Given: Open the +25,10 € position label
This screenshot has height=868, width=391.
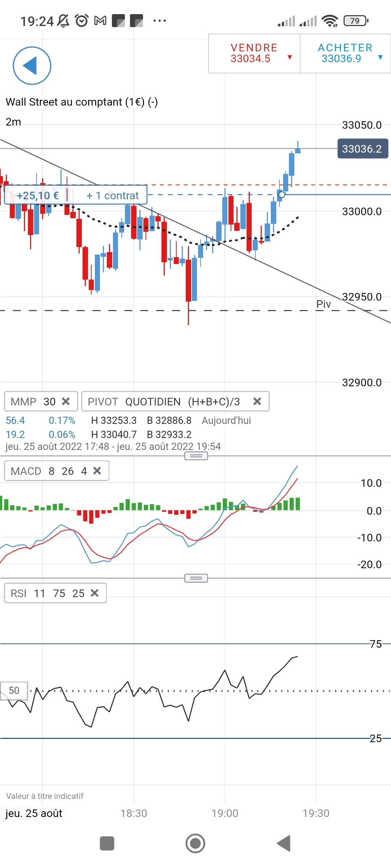Looking at the screenshot, I should pyautogui.click(x=38, y=196).
